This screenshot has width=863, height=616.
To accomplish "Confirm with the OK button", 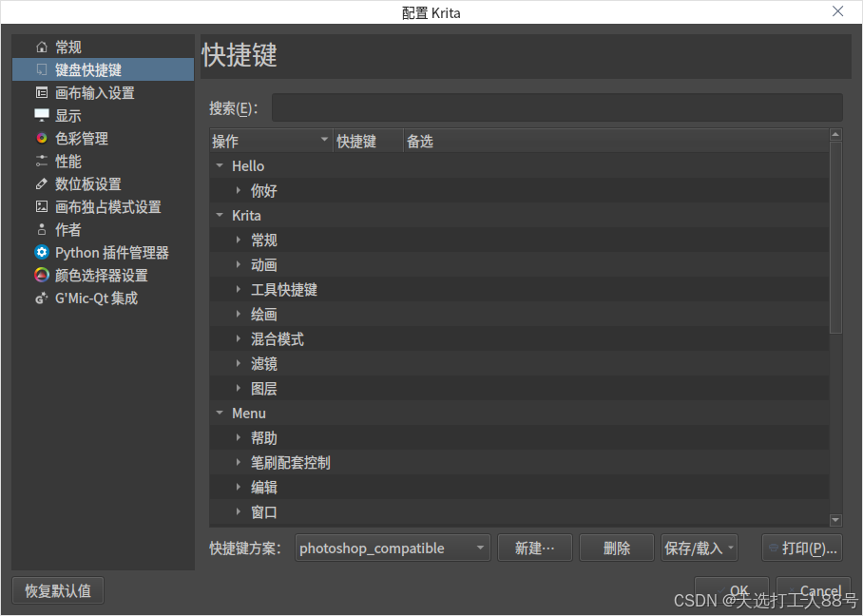I will (x=732, y=590).
